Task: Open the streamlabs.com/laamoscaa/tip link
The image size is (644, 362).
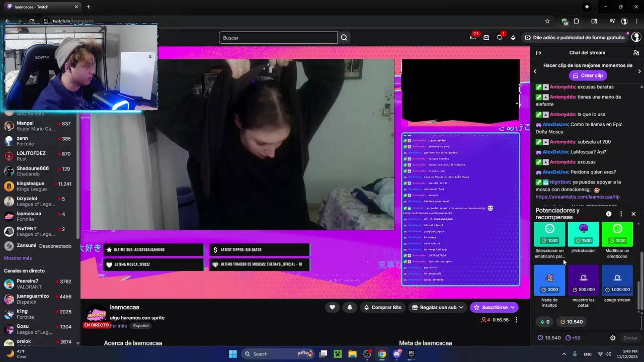Action: (x=578, y=197)
